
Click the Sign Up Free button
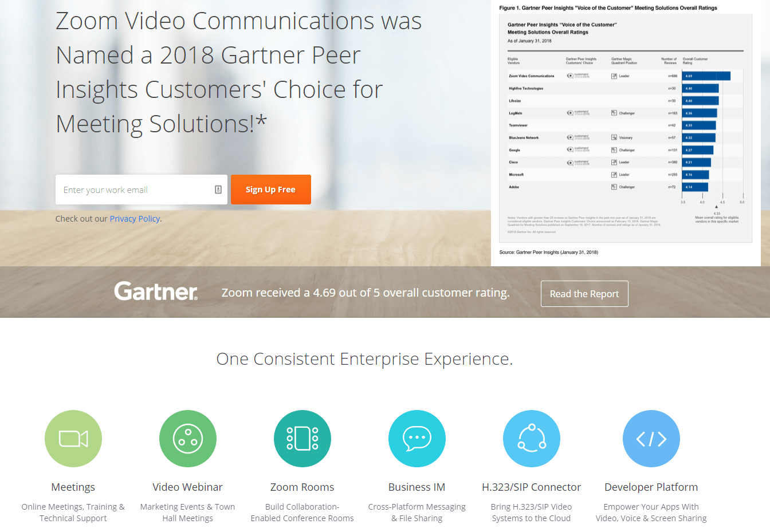(x=271, y=190)
